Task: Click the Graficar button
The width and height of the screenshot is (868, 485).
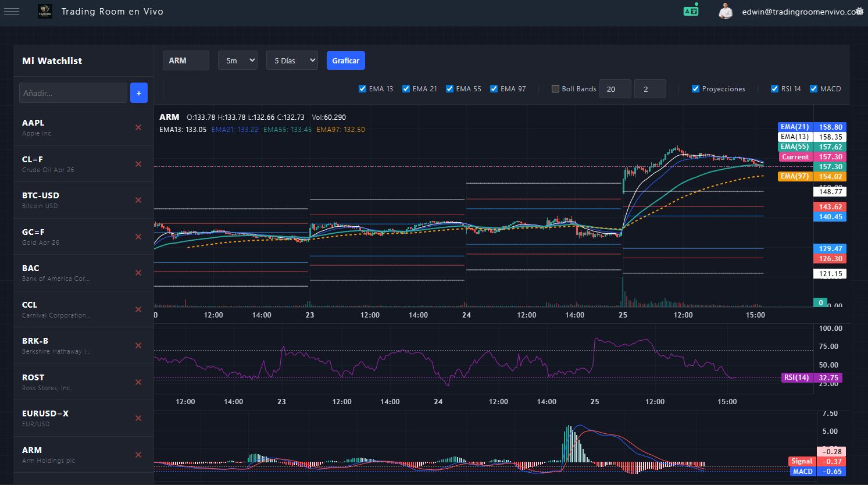Action: tap(346, 60)
